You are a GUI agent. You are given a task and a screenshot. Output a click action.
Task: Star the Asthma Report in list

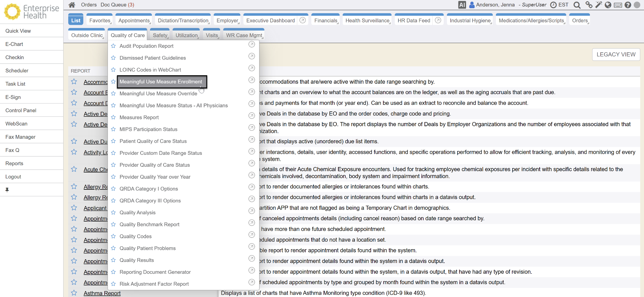pos(74,293)
